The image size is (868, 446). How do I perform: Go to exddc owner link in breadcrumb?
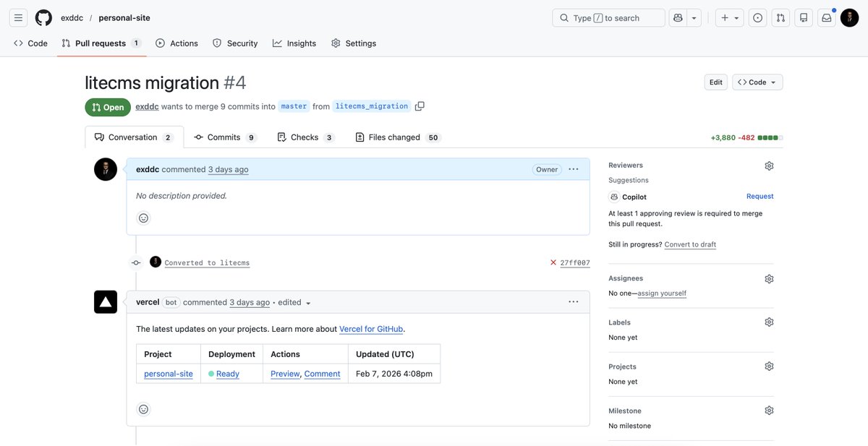[x=72, y=18]
